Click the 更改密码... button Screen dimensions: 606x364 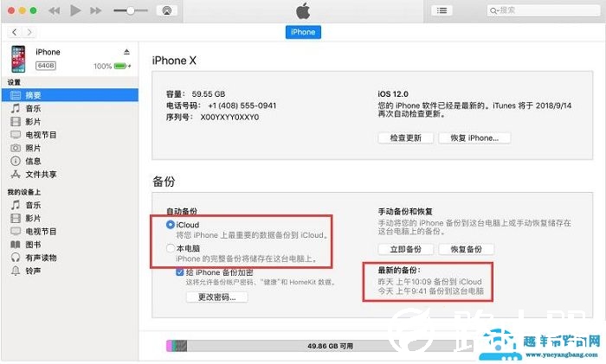(216, 297)
